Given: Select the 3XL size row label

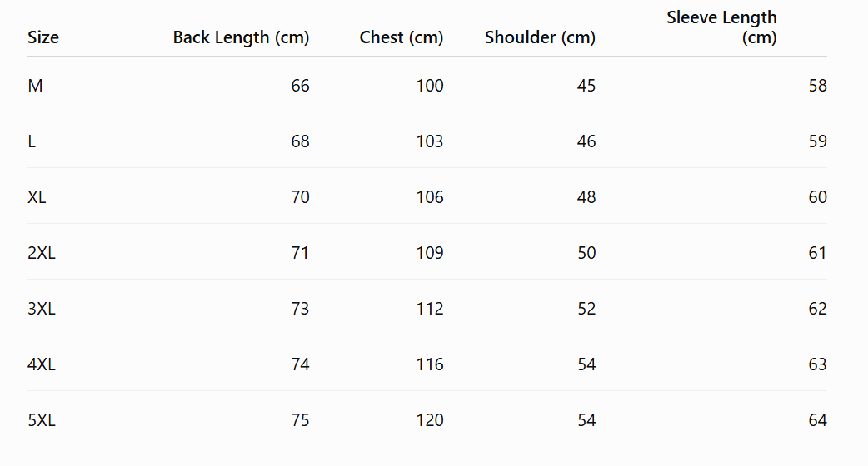Looking at the screenshot, I should (x=42, y=309).
